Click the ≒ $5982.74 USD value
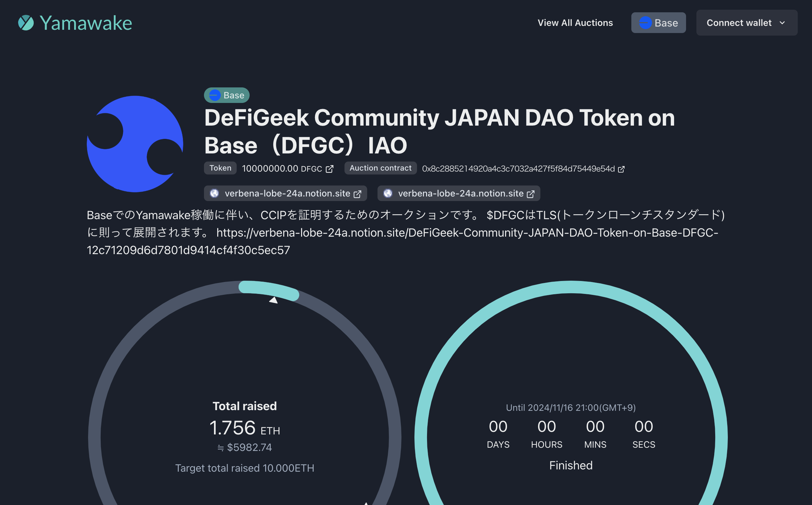Viewport: 812px width, 505px height. [x=245, y=447]
